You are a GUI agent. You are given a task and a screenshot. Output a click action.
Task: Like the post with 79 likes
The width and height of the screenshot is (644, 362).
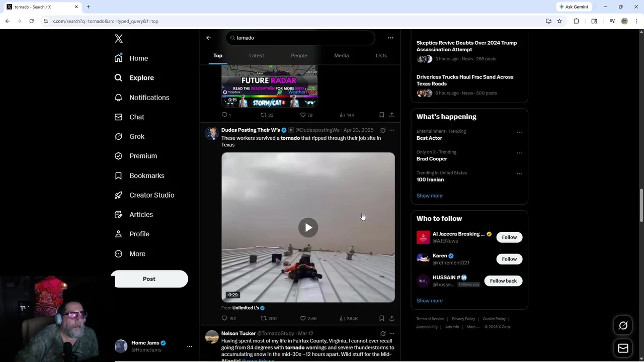pos(306,115)
